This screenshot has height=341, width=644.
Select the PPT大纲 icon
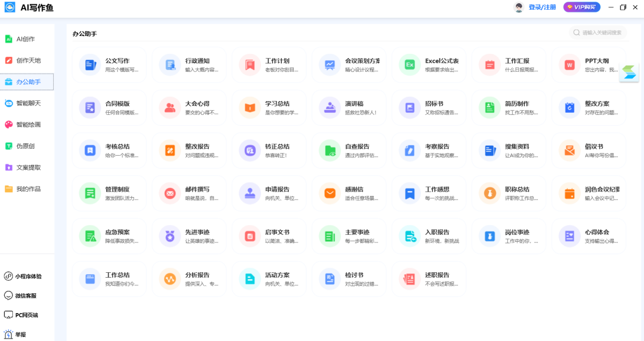coord(569,65)
